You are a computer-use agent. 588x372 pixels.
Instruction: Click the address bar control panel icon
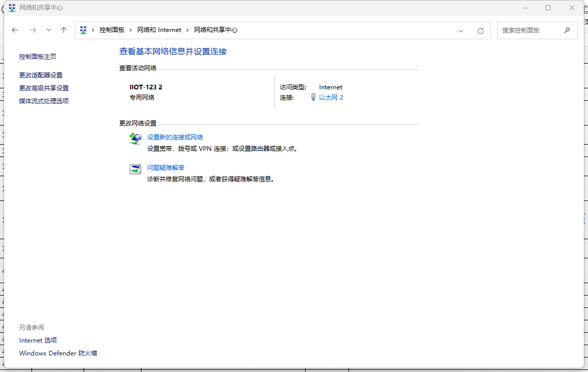click(84, 30)
